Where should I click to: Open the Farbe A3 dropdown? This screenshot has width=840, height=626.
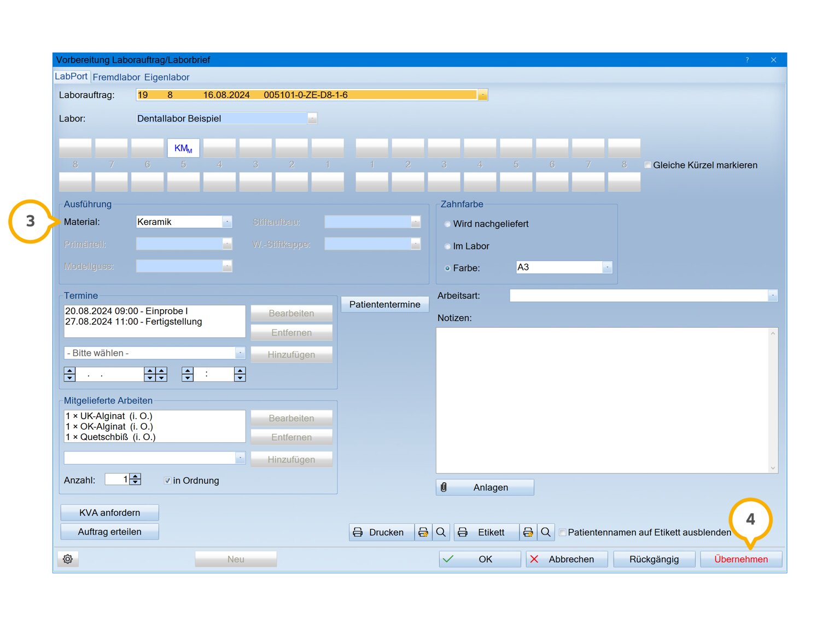coord(607,267)
